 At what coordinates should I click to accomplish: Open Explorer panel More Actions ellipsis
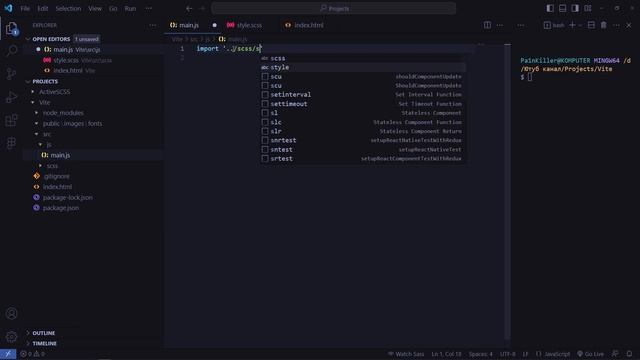coord(153,25)
